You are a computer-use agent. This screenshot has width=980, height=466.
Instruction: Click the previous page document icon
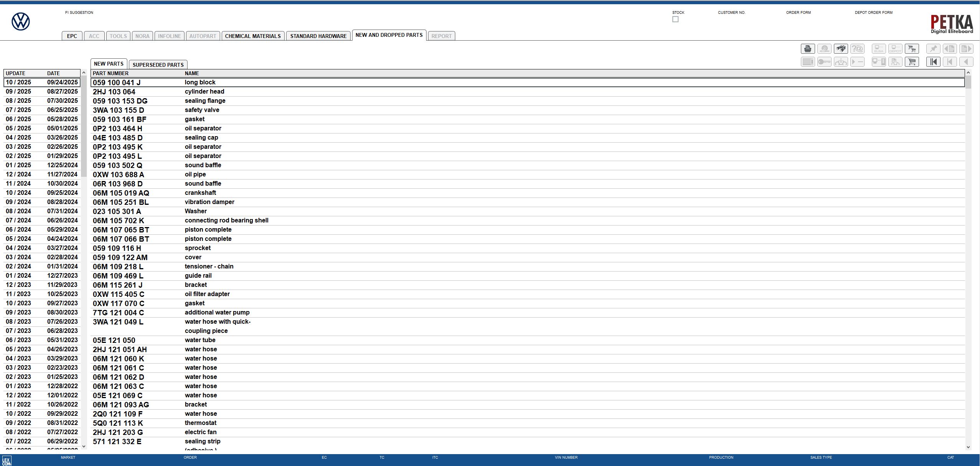pyautogui.click(x=950, y=49)
